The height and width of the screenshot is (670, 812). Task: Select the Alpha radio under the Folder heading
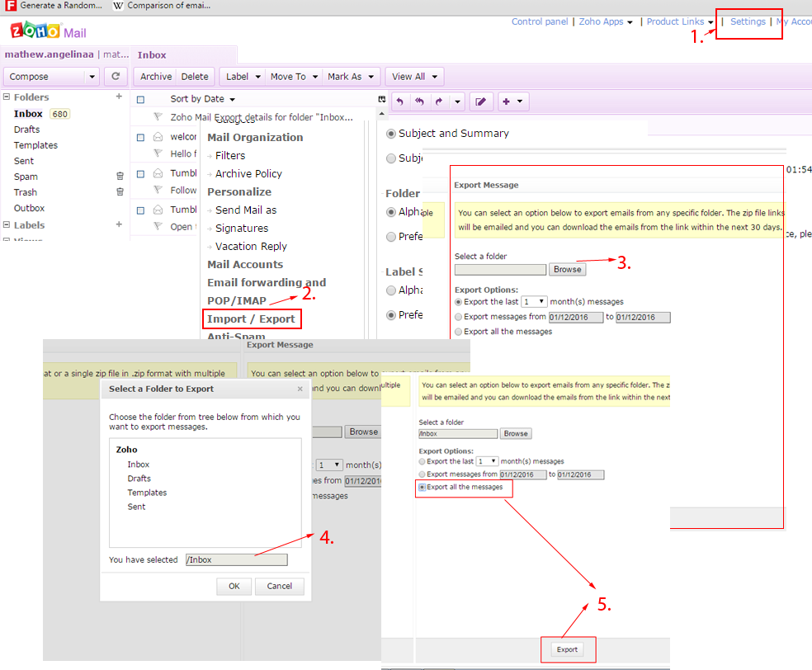click(391, 212)
